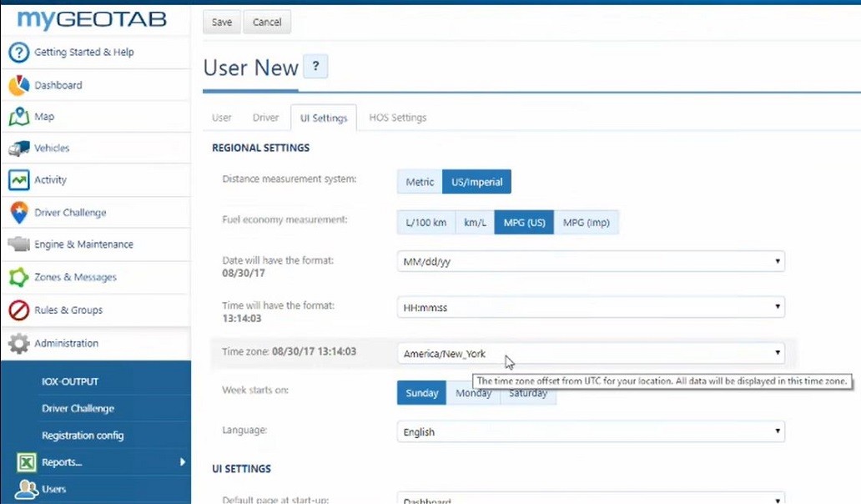Open Driver Challenge via its badge icon
This screenshot has width=861, height=504.
pyautogui.click(x=19, y=213)
